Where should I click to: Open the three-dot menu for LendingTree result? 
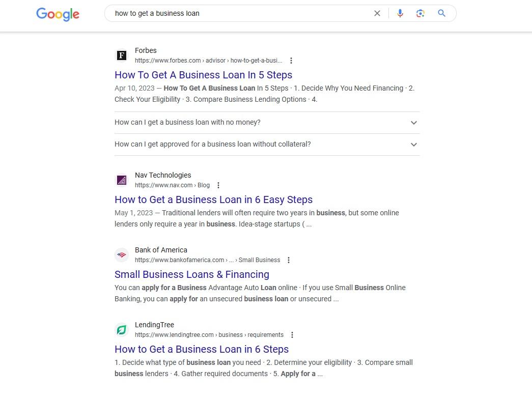coord(292,334)
